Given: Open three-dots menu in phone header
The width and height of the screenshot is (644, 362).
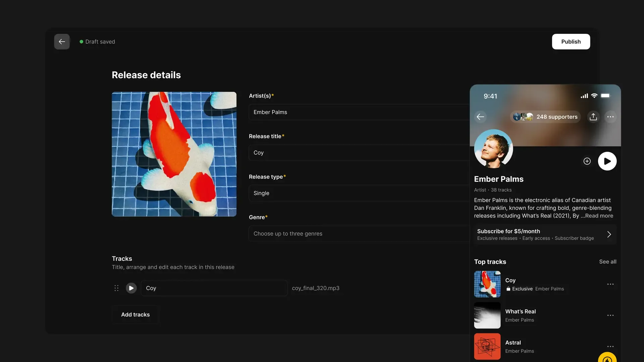Looking at the screenshot, I should pyautogui.click(x=610, y=117).
